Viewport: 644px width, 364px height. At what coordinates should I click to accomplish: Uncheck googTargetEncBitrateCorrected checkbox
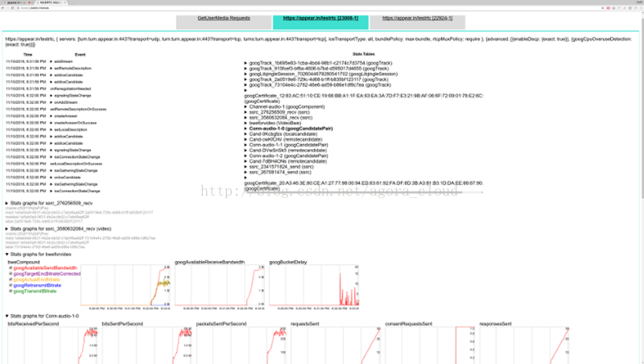click(x=10, y=274)
